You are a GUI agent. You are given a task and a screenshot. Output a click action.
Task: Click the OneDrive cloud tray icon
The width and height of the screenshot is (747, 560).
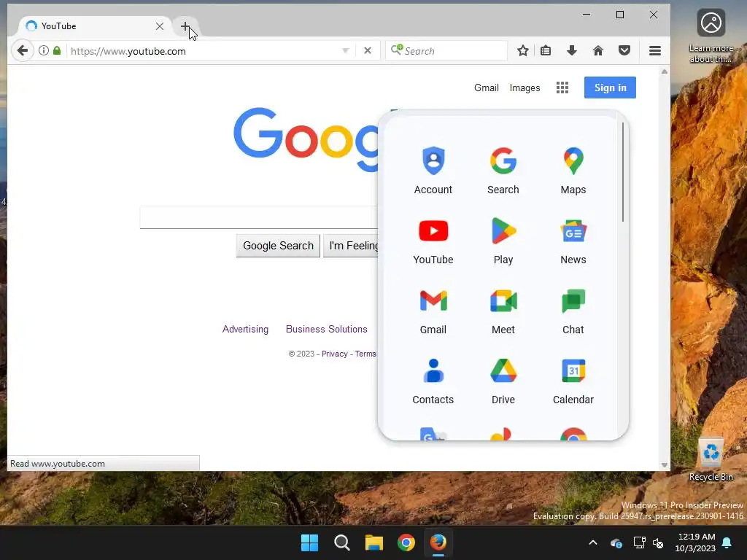[x=616, y=542]
